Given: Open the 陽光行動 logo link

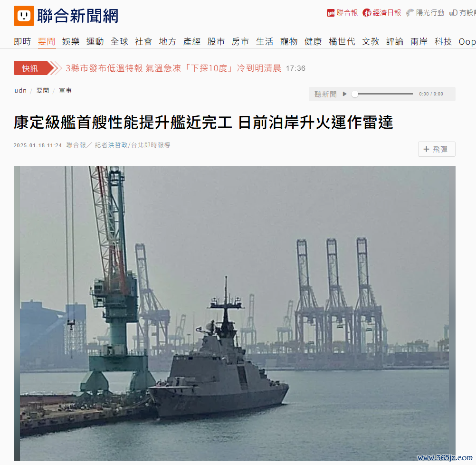Looking at the screenshot, I should (425, 13).
